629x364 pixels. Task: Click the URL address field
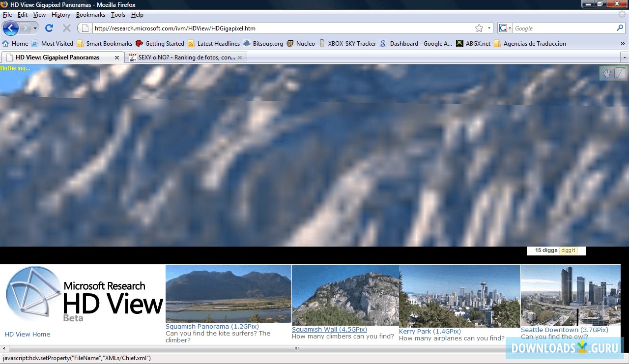coord(283,28)
